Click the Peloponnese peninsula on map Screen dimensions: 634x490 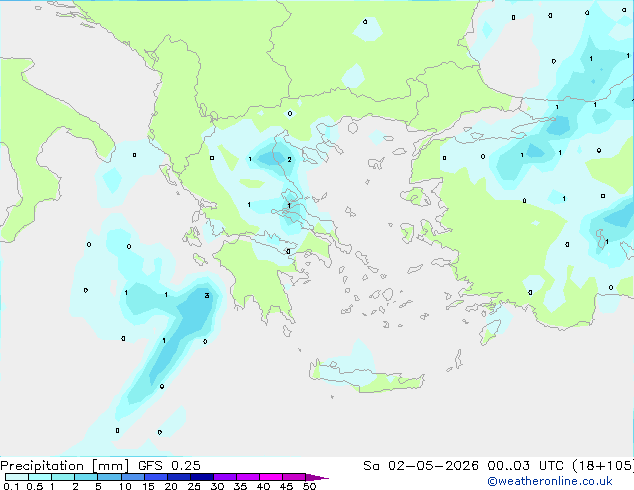coord(259,279)
